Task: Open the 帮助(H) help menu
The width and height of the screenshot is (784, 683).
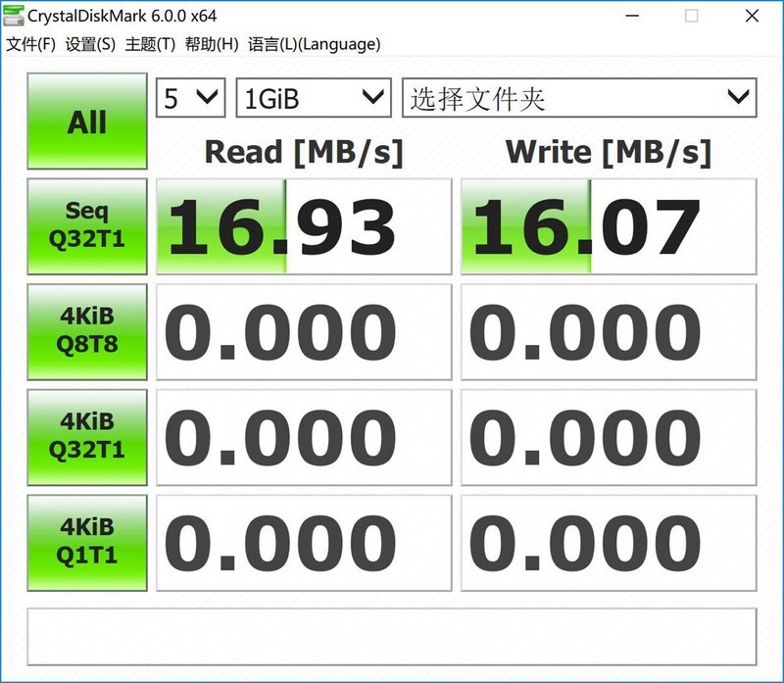Action: tap(210, 44)
